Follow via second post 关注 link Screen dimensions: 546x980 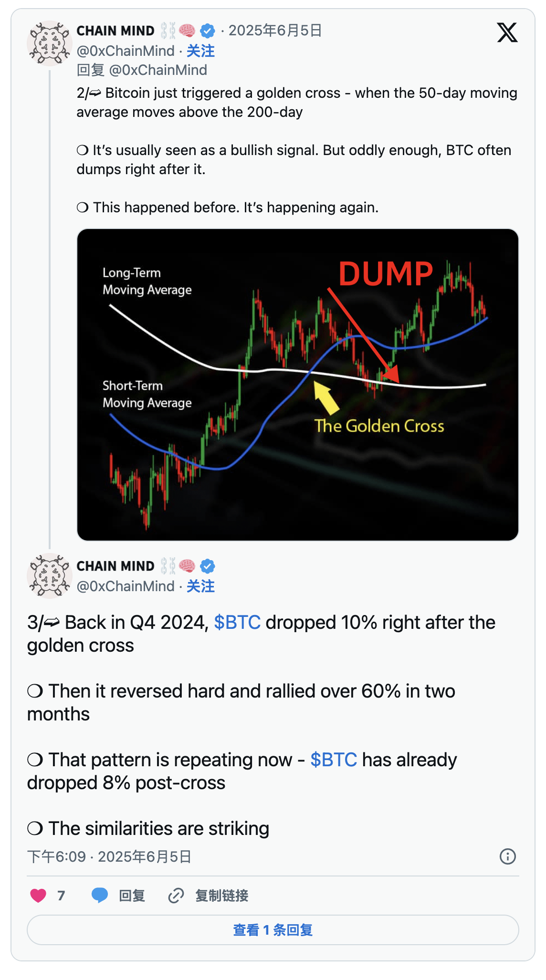pyautogui.click(x=200, y=586)
